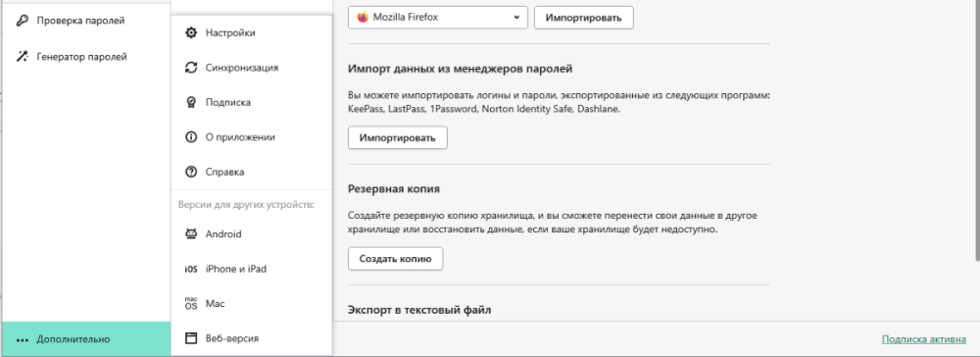Click the Экспорт в текстовый файл heading

click(419, 310)
